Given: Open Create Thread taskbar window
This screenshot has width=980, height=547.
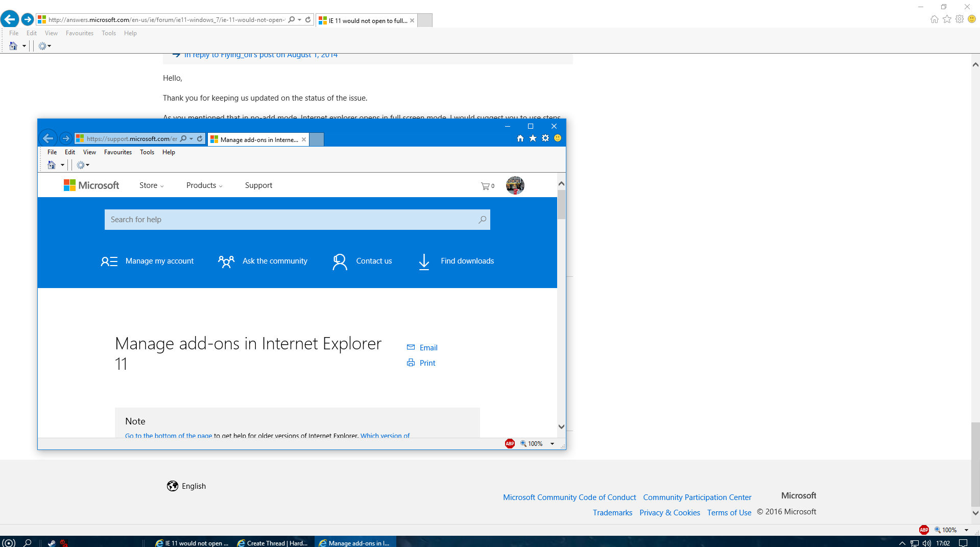Looking at the screenshot, I should pyautogui.click(x=273, y=543).
